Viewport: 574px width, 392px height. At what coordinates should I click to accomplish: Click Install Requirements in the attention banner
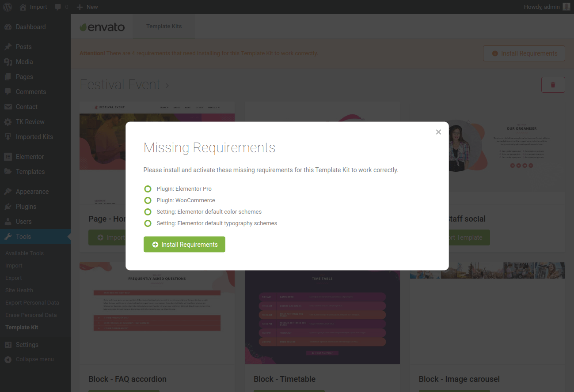[524, 53]
